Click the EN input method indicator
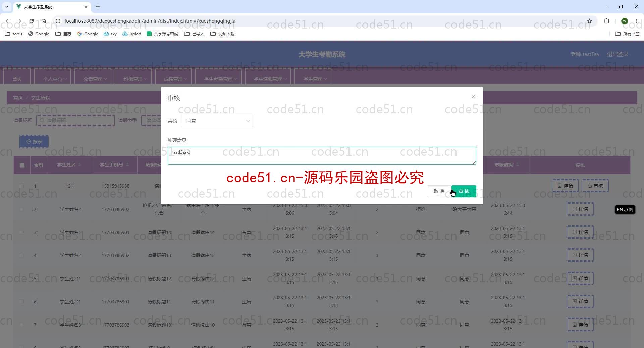 [625, 209]
